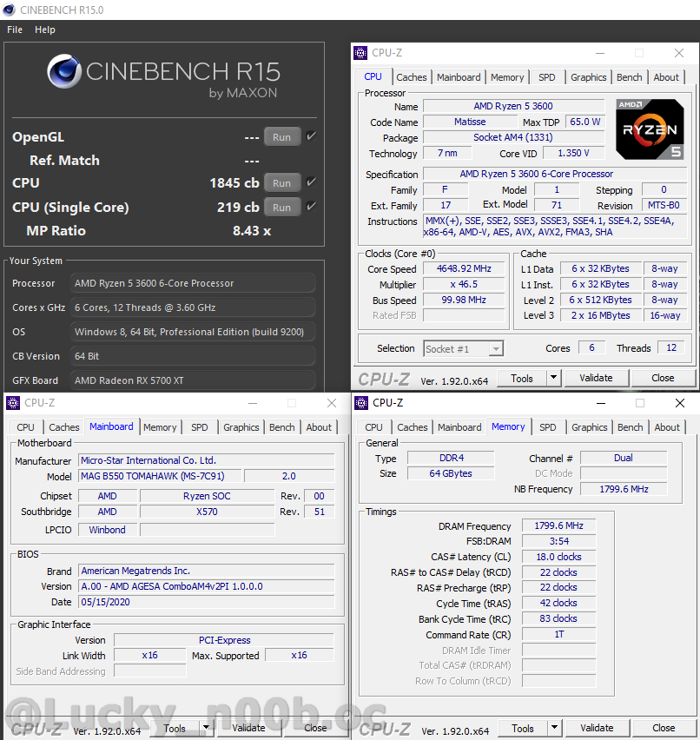Image resolution: width=700 pixels, height=740 pixels.
Task: Toggle the OpenGL test checkbox
Action: [x=311, y=136]
